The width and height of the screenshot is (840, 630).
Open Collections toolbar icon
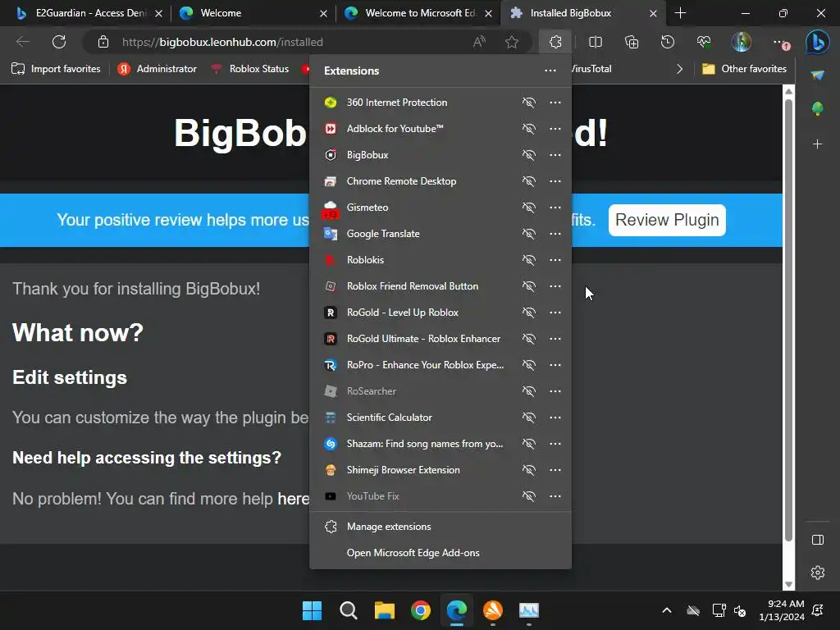(632, 42)
